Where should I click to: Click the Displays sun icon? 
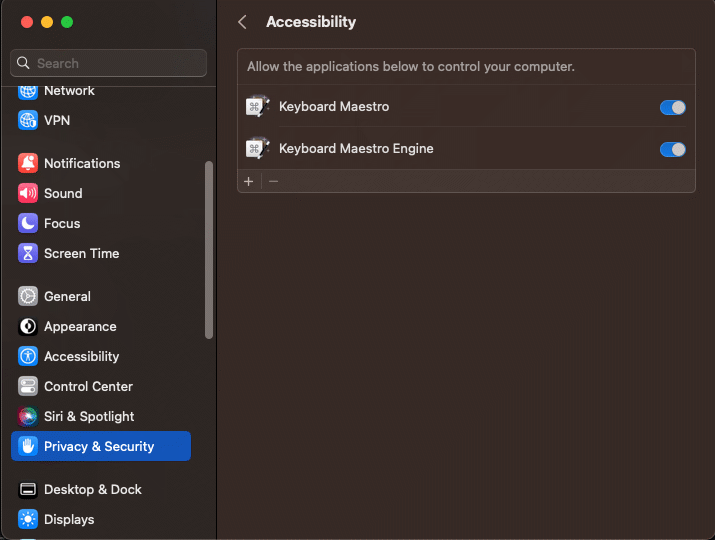[28, 519]
